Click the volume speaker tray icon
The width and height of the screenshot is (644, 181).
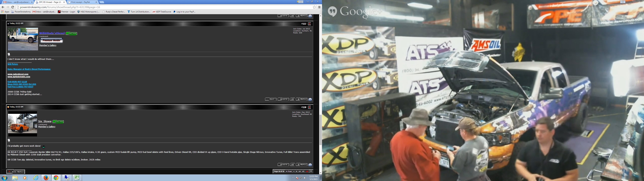[305, 178]
